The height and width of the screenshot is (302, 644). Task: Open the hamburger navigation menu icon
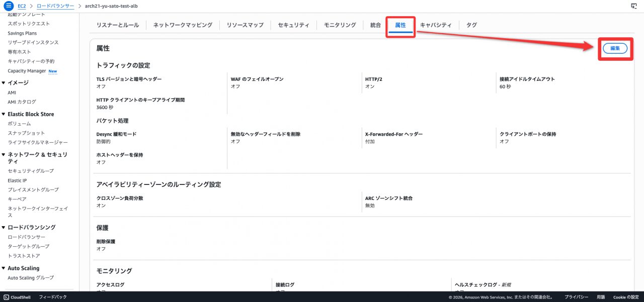[8, 6]
